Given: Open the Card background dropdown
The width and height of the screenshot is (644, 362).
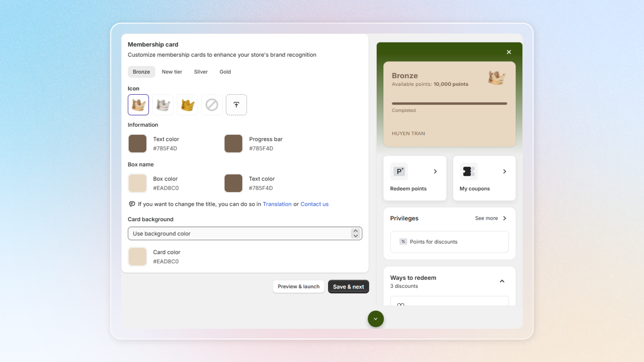Looking at the screenshot, I should [245, 234].
